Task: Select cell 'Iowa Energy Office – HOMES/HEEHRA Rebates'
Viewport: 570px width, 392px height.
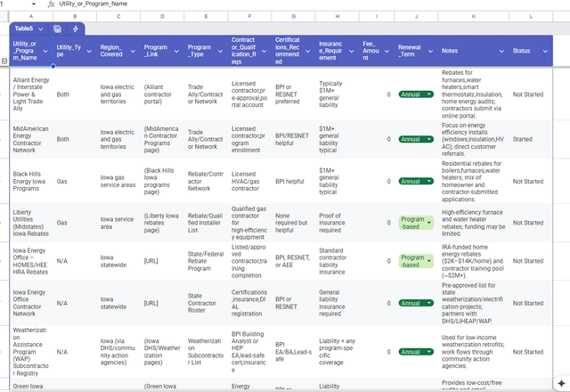Action: point(31,261)
